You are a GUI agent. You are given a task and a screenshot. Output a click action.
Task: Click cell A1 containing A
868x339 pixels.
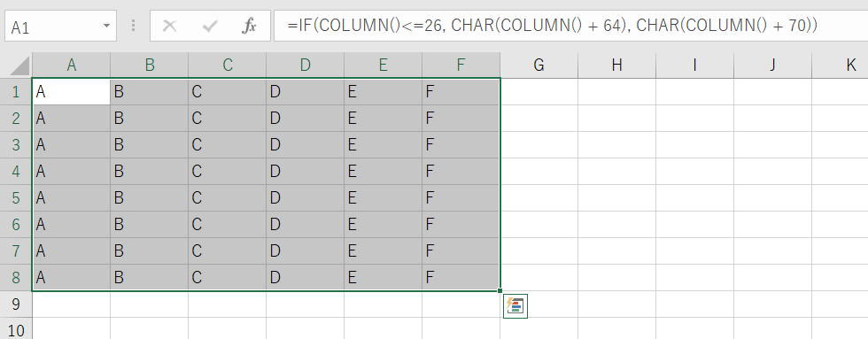pos(72,92)
